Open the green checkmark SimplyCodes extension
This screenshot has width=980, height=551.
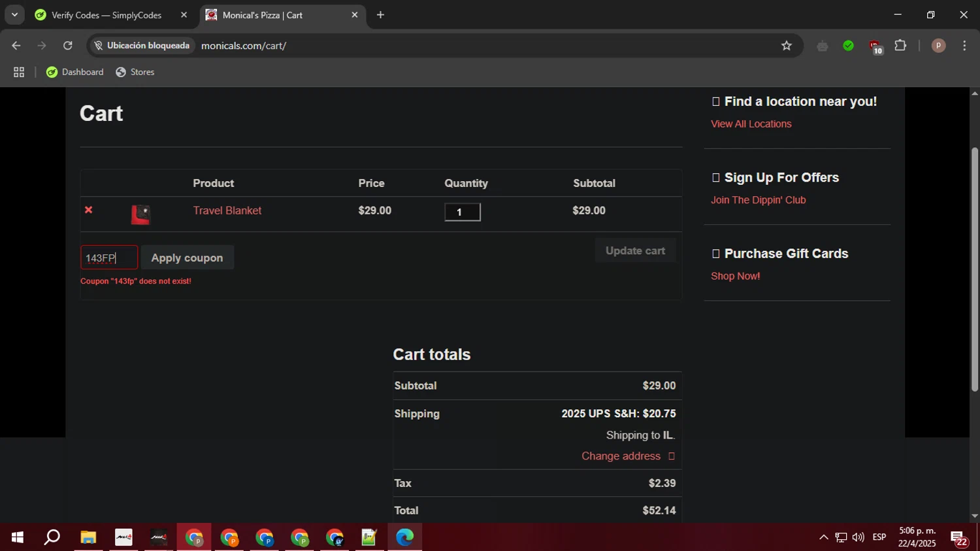tap(848, 46)
